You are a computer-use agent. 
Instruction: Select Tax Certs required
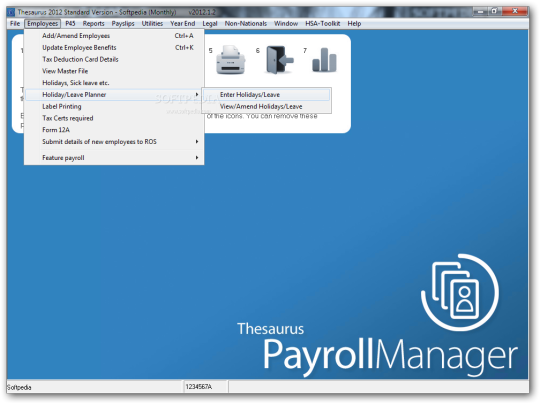pos(114,118)
